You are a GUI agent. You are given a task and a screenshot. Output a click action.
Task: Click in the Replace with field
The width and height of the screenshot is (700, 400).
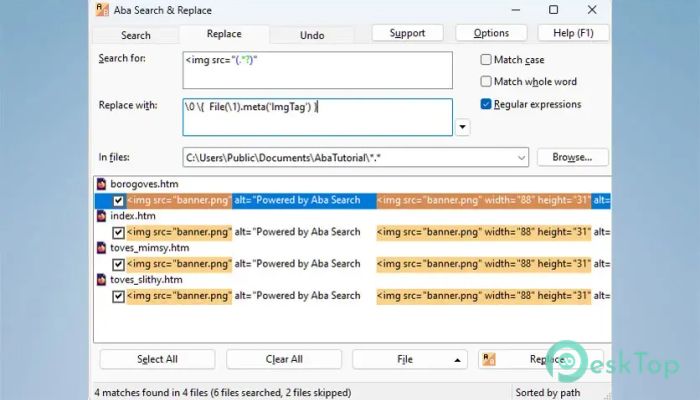(317, 117)
